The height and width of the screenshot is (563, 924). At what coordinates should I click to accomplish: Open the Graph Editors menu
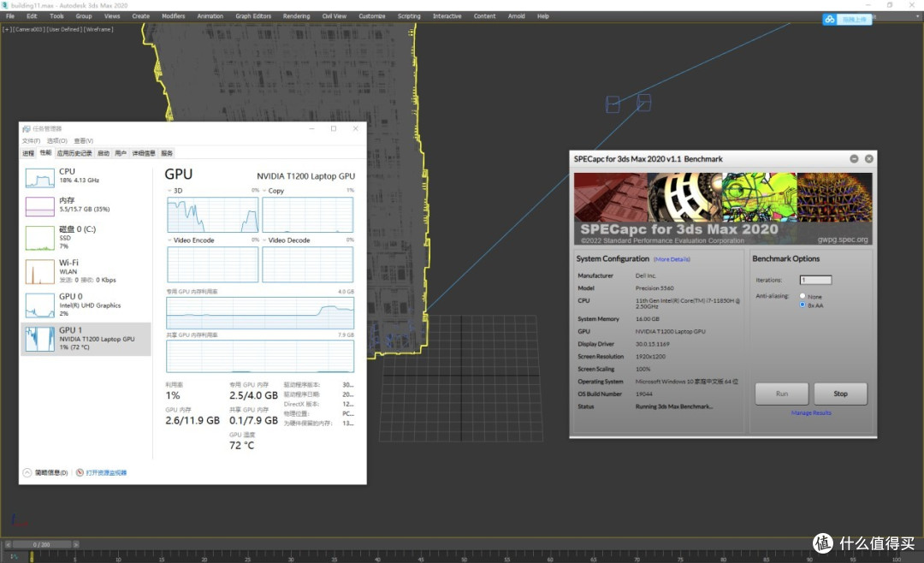coord(253,16)
